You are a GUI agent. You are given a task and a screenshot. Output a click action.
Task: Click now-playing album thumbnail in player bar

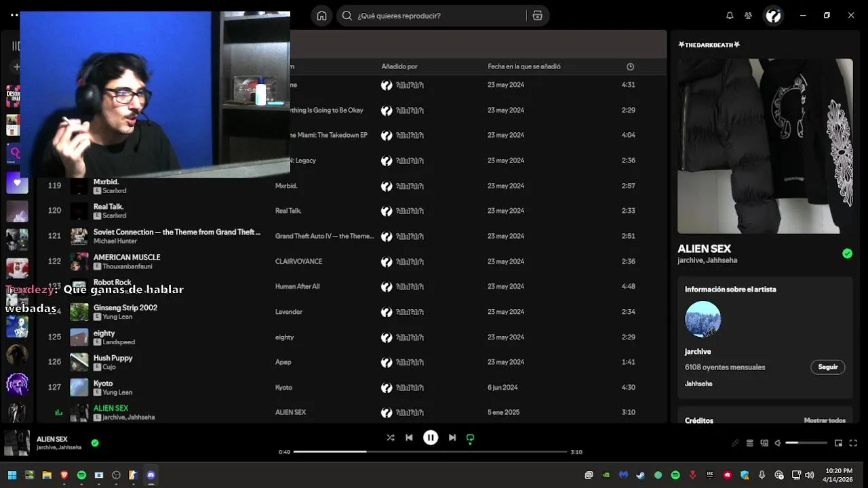coord(17,443)
